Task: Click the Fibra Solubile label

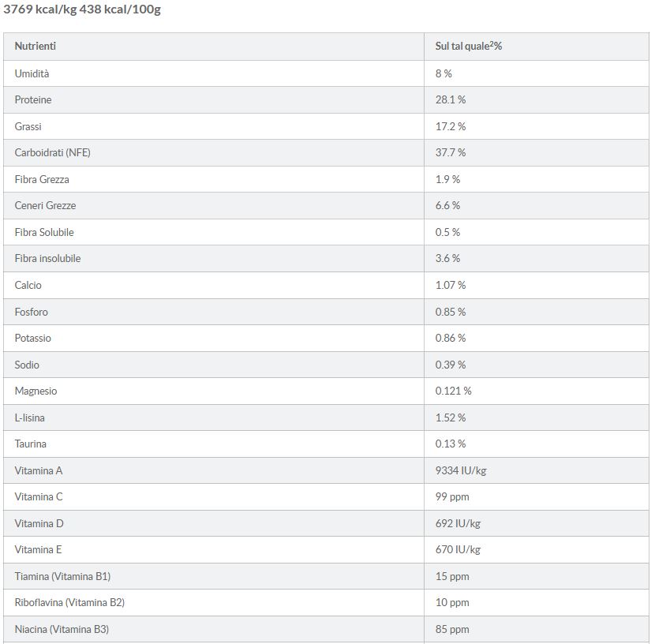Action: click(44, 232)
